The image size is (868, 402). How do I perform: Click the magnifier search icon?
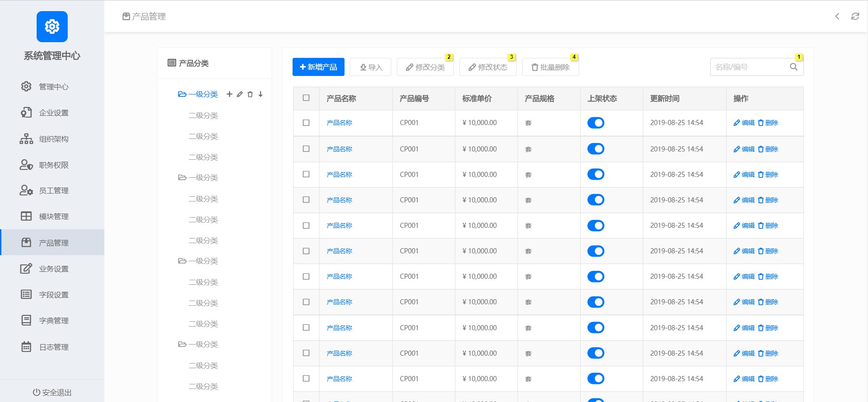click(794, 67)
